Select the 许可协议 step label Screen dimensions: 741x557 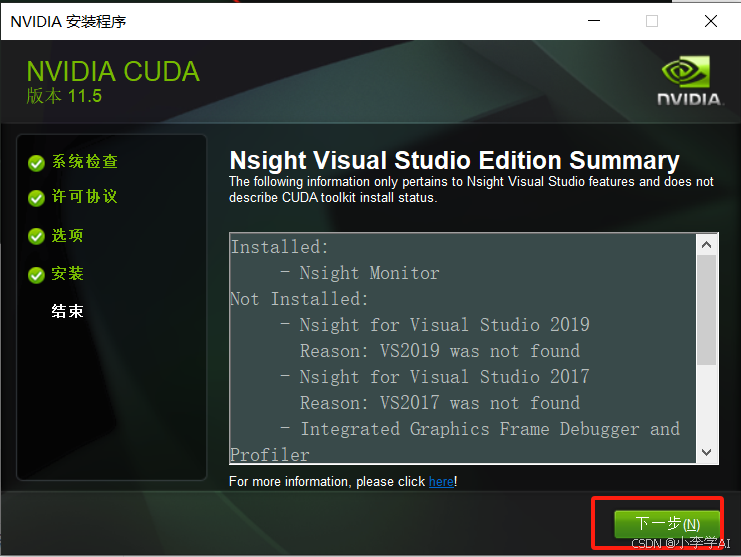[x=85, y=197]
